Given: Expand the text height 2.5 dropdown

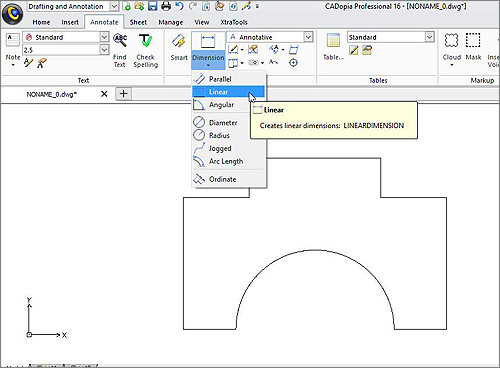Looking at the screenshot, I should tap(104, 50).
